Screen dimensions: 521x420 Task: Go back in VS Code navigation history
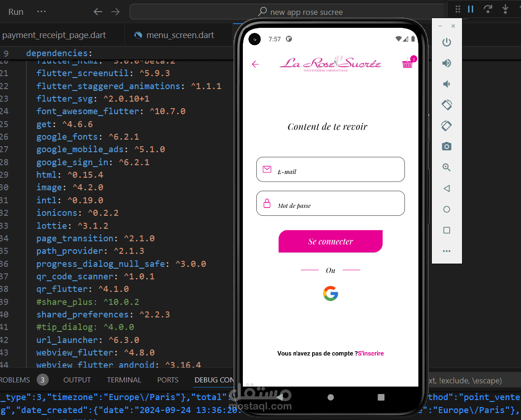98,12
